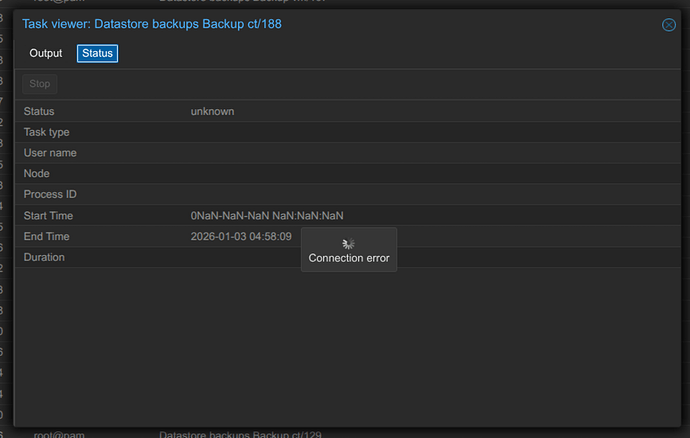The height and width of the screenshot is (438, 690).
Task: Click the NaN Start Time value
Action: [267, 216]
